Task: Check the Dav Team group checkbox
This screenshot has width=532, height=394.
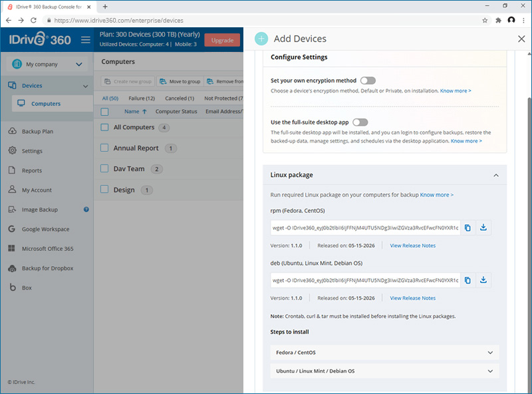Action: pyautogui.click(x=104, y=168)
